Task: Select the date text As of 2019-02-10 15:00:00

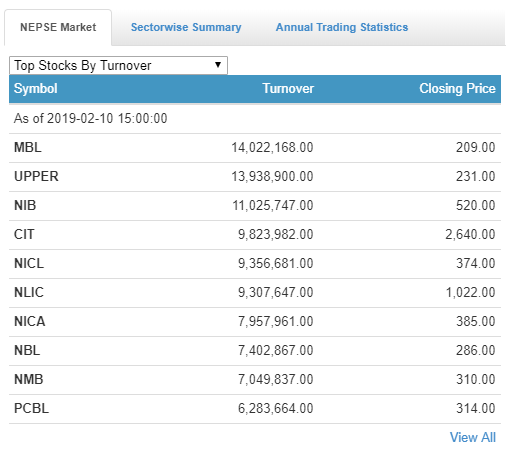Action: click(90, 119)
